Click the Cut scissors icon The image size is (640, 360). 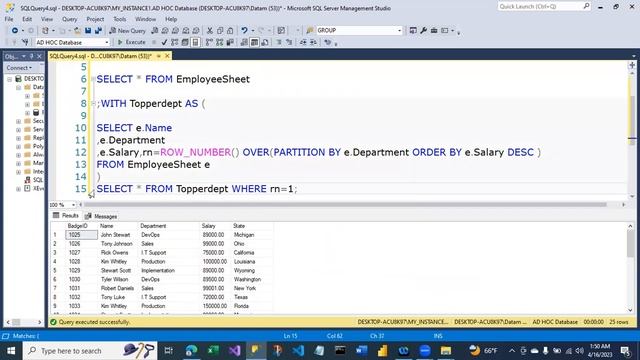point(209,31)
